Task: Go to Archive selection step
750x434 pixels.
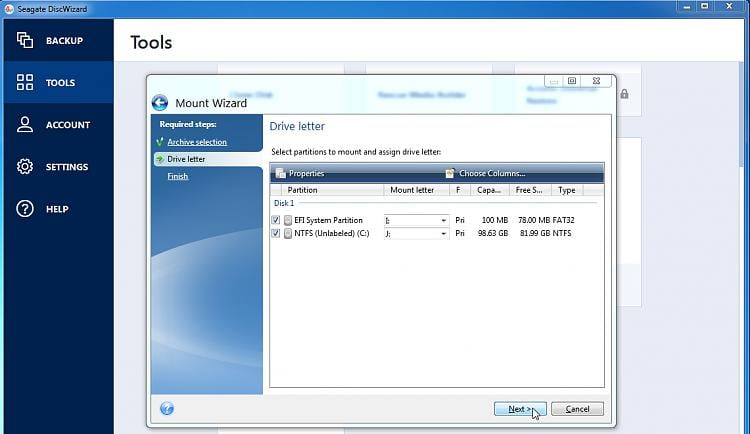Action: [x=197, y=142]
